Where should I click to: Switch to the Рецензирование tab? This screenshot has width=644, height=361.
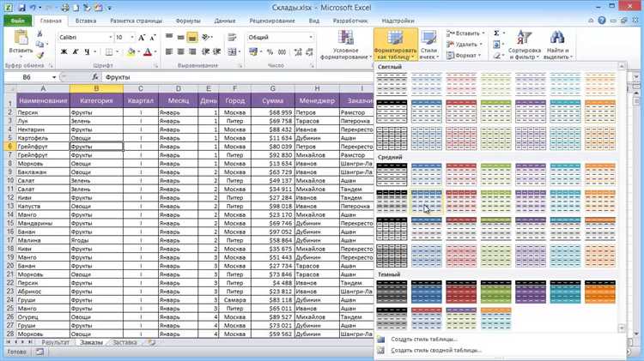coord(272,21)
